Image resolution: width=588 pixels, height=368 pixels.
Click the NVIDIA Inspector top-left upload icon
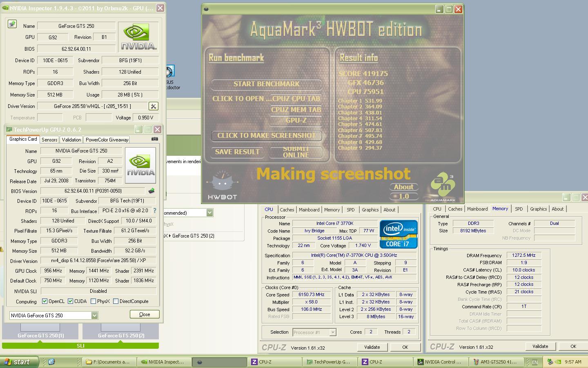(12, 24)
